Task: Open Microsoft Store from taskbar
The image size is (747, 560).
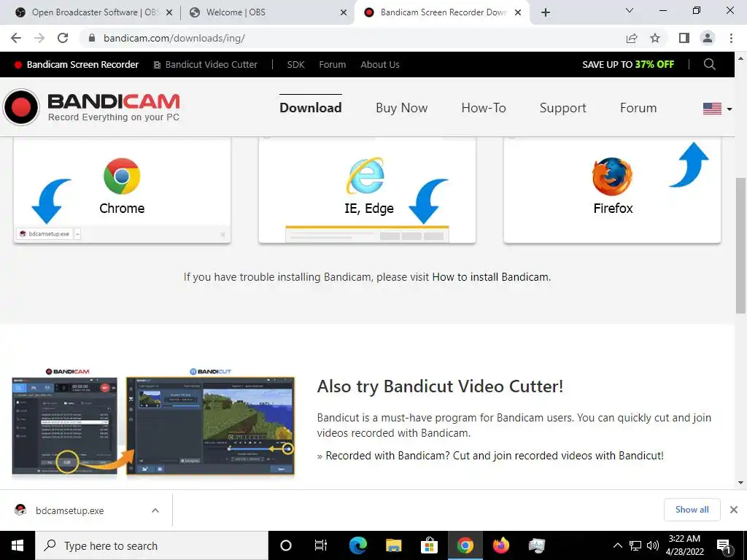Action: coord(429,545)
